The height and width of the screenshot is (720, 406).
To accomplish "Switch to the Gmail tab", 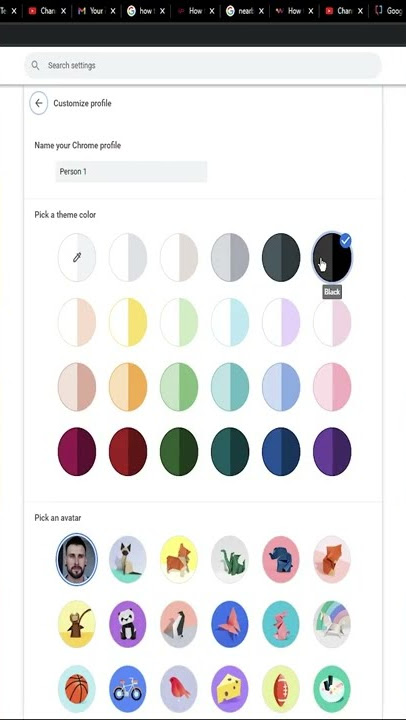I will click(x=91, y=11).
